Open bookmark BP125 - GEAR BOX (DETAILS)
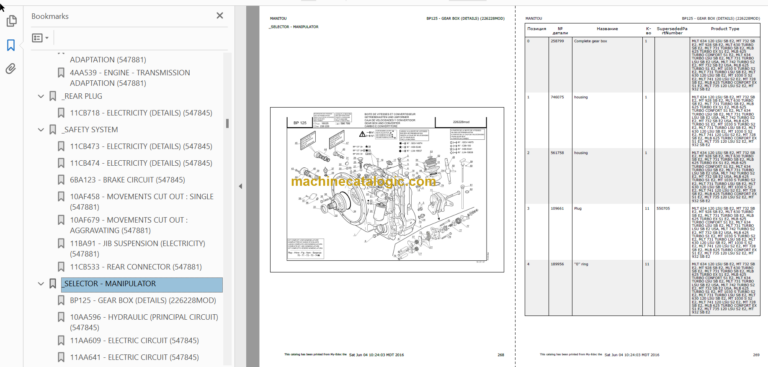Screen dimensions: 768x367 point(143,300)
